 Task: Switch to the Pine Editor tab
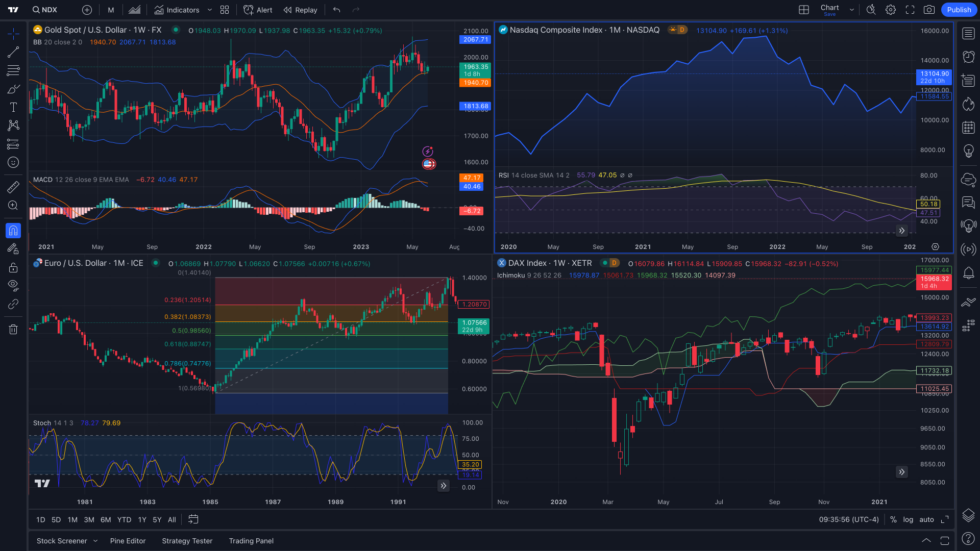128,540
